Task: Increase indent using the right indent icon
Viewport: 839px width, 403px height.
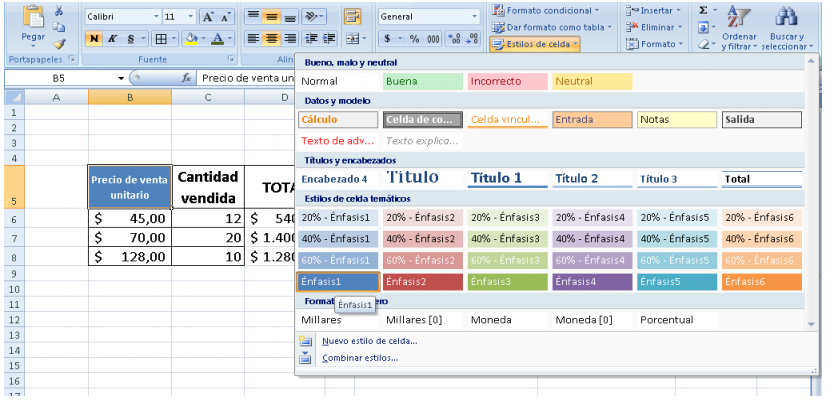Action: [x=329, y=39]
